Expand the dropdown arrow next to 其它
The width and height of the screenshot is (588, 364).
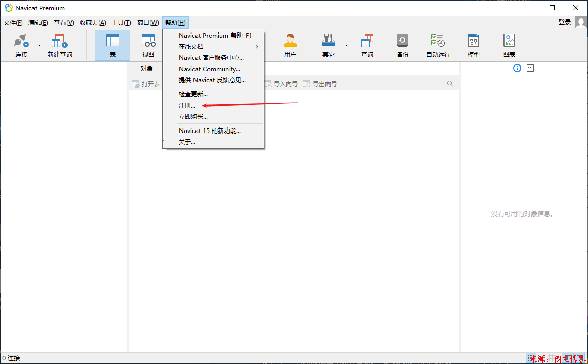click(346, 46)
